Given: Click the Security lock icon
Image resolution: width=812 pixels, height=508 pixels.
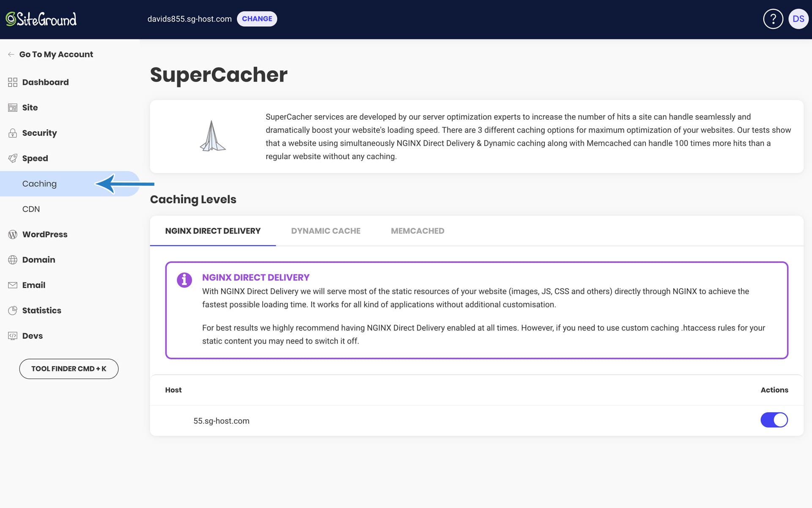Looking at the screenshot, I should (x=13, y=133).
